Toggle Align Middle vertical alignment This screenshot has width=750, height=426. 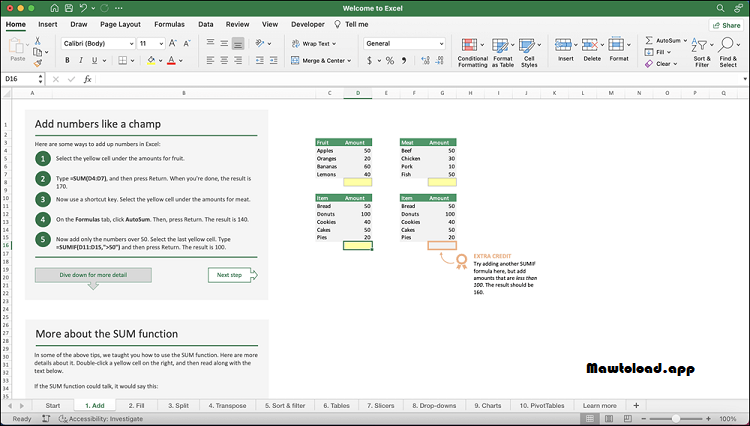tap(224, 43)
